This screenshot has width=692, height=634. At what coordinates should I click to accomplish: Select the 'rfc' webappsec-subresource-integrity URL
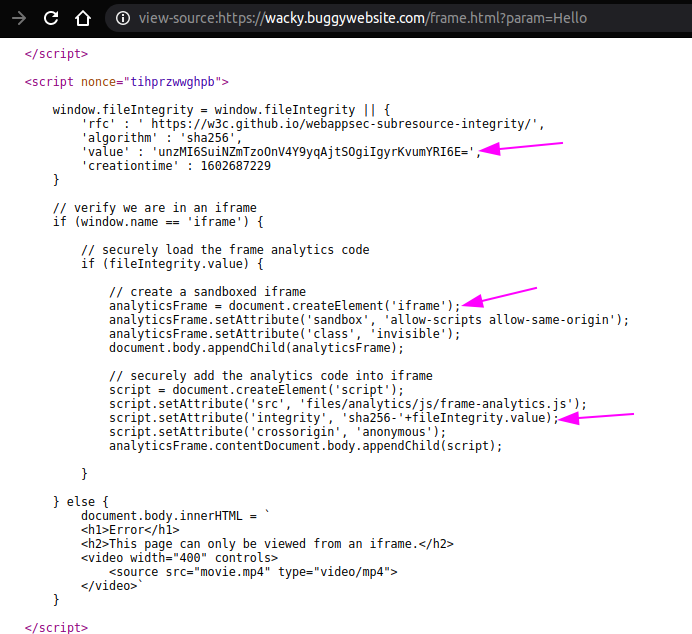344,124
